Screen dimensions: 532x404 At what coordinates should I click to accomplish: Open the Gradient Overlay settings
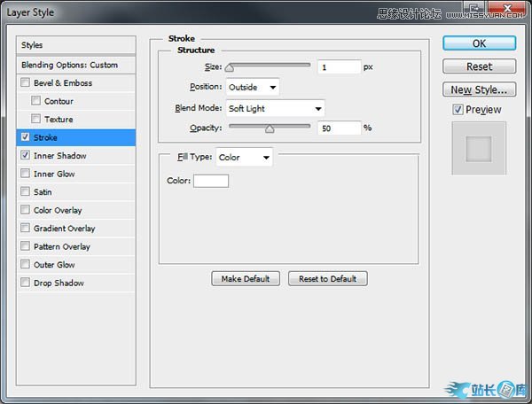pos(64,229)
